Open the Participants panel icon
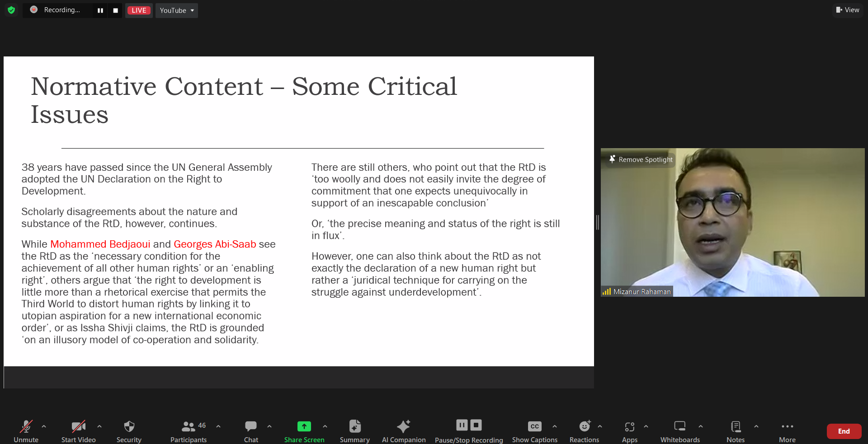Viewport: 868px width, 444px height. click(188, 426)
